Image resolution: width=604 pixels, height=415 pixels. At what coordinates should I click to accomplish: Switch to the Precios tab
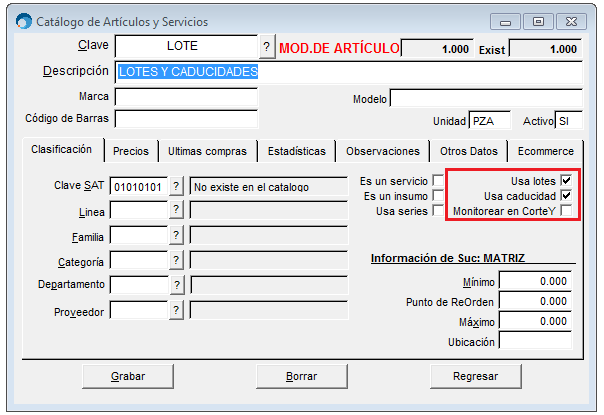pyautogui.click(x=131, y=151)
